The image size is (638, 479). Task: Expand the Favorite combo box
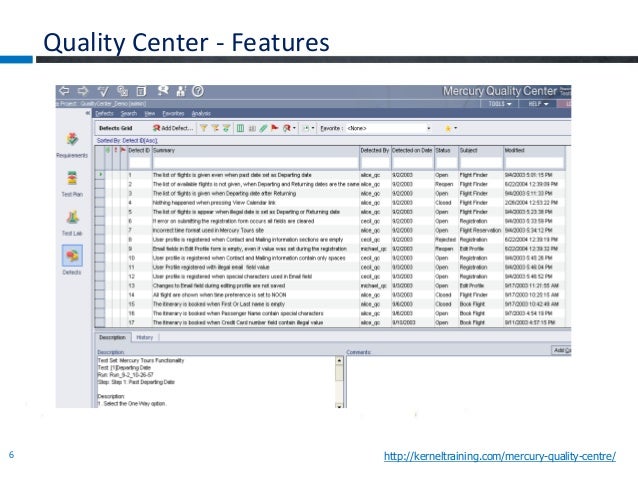[x=428, y=128]
